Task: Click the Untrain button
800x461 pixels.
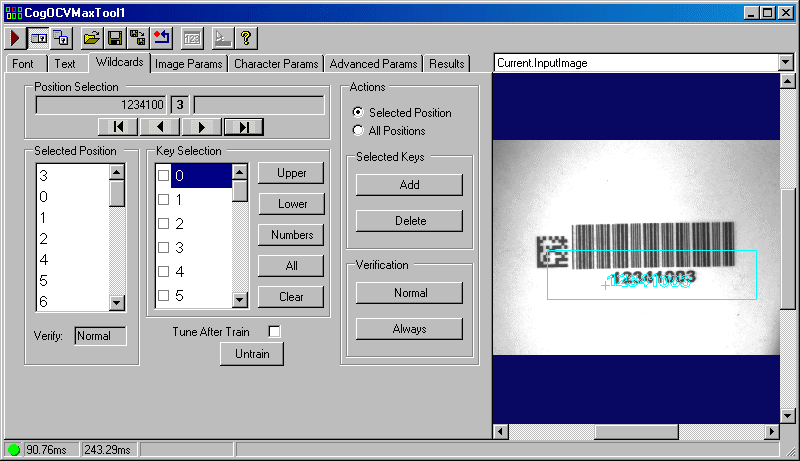Action: pos(252,354)
